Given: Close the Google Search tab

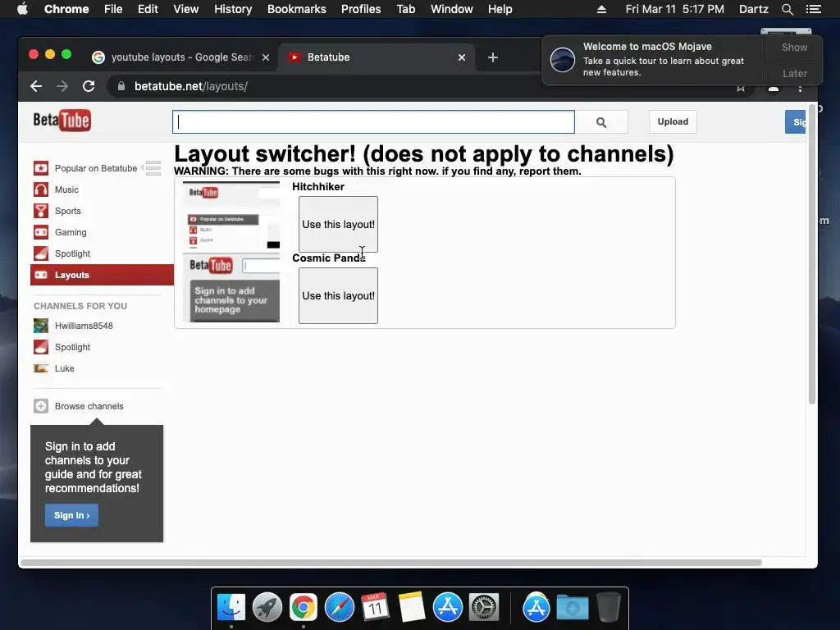Looking at the screenshot, I should [266, 57].
